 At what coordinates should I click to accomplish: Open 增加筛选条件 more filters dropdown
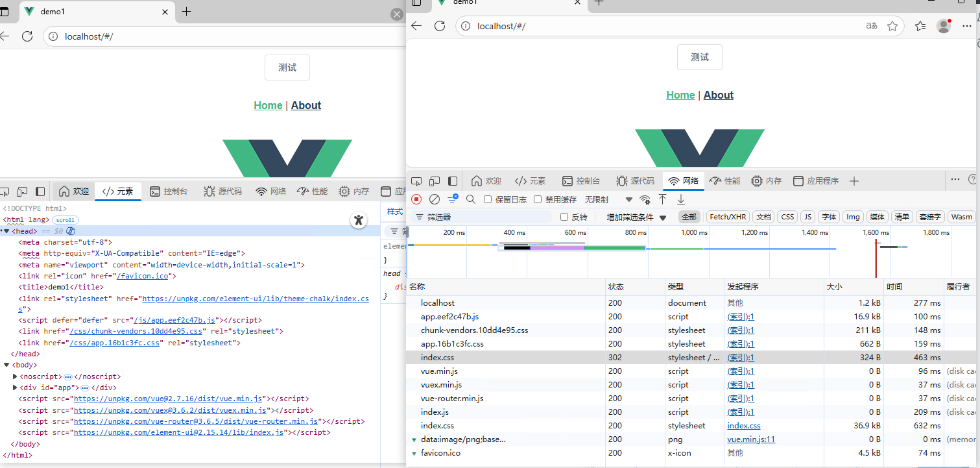coord(636,217)
